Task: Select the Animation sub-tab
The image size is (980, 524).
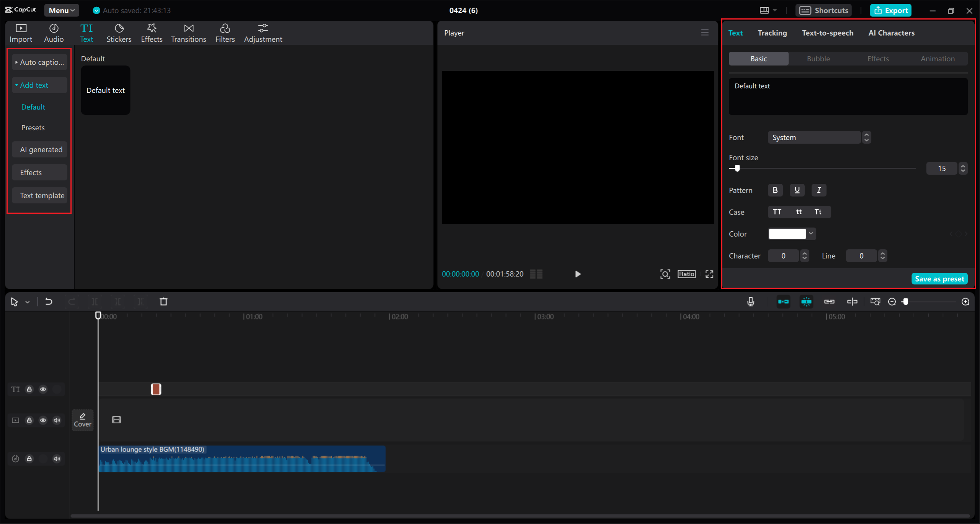Action: pyautogui.click(x=938, y=59)
